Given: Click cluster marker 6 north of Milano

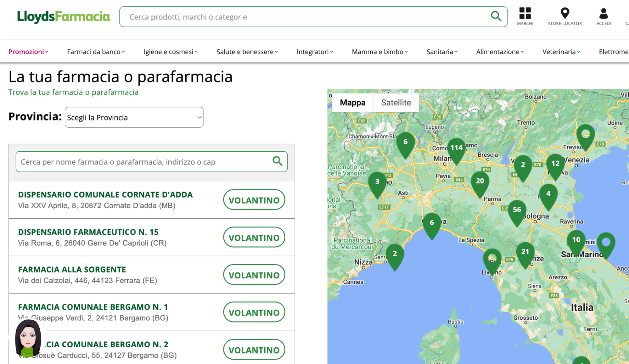Looking at the screenshot, I should [405, 145].
